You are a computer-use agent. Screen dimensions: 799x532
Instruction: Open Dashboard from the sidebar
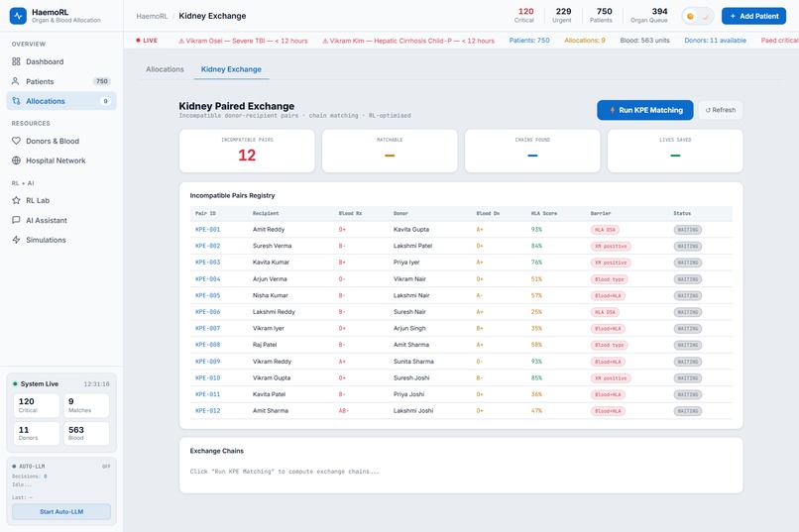61,61
